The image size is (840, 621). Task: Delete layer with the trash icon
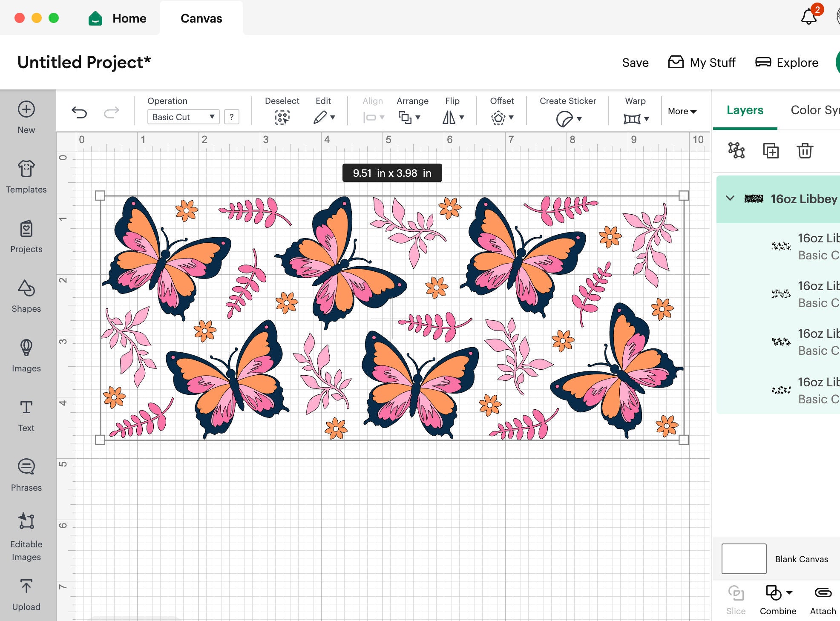coord(805,150)
